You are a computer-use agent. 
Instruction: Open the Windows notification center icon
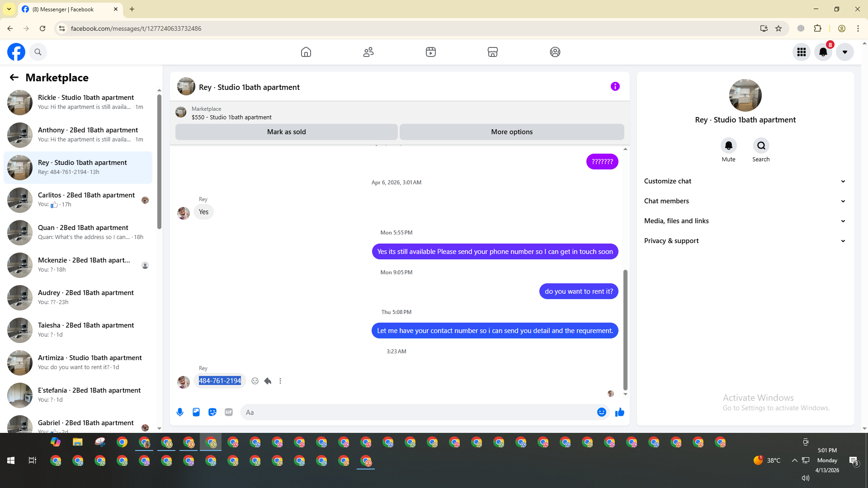click(x=854, y=460)
